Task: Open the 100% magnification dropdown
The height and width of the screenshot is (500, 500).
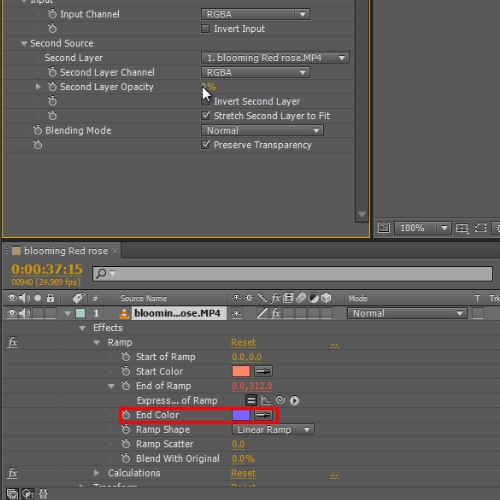Action: click(x=423, y=228)
